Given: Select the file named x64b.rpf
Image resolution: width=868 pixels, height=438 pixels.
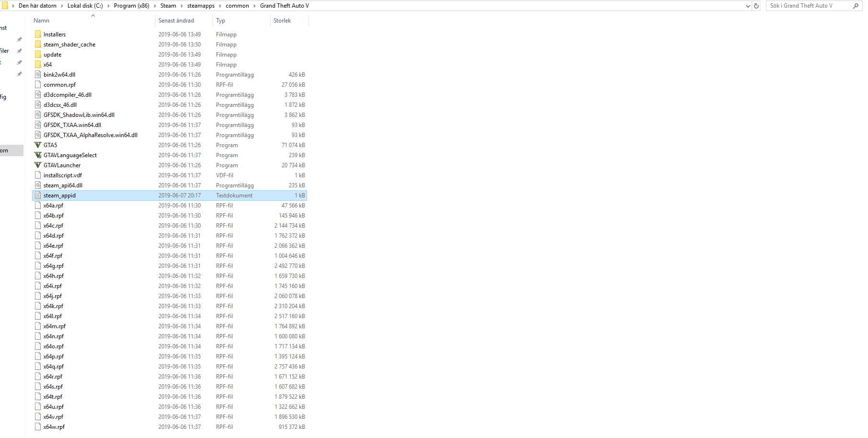Looking at the screenshot, I should [53, 216].
